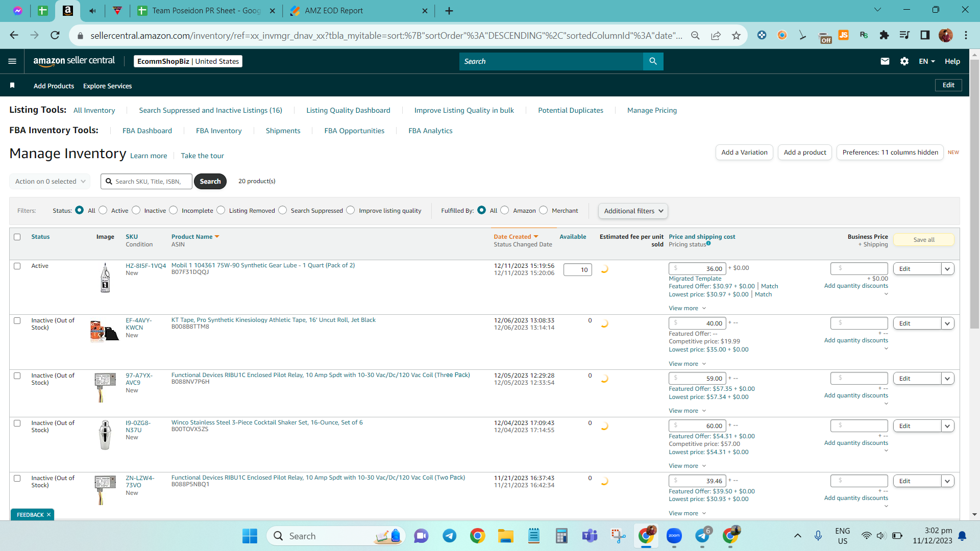This screenshot has width=980, height=551.
Task: Open the Mobil 1 Synthetic Gear Lube listing
Action: [x=263, y=265]
